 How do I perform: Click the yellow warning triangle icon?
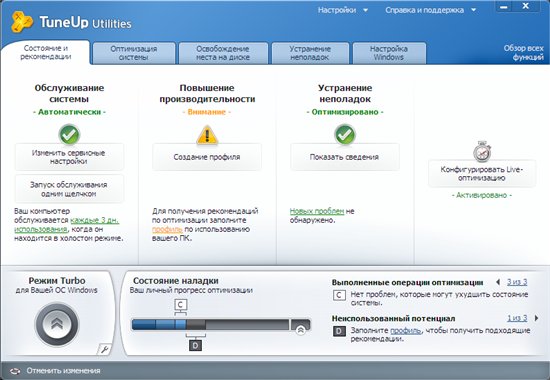click(207, 135)
